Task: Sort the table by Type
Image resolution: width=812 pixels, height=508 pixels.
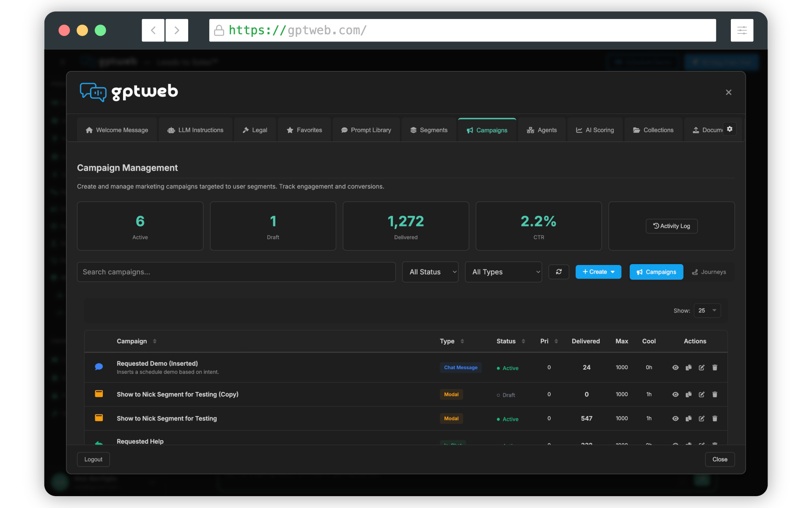Action: (452, 341)
